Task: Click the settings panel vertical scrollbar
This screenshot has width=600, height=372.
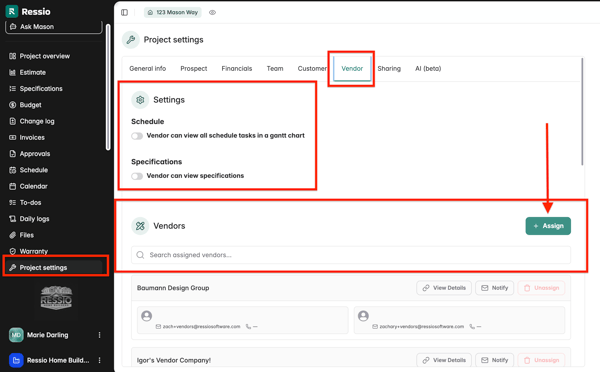Action: pyautogui.click(x=582, y=111)
